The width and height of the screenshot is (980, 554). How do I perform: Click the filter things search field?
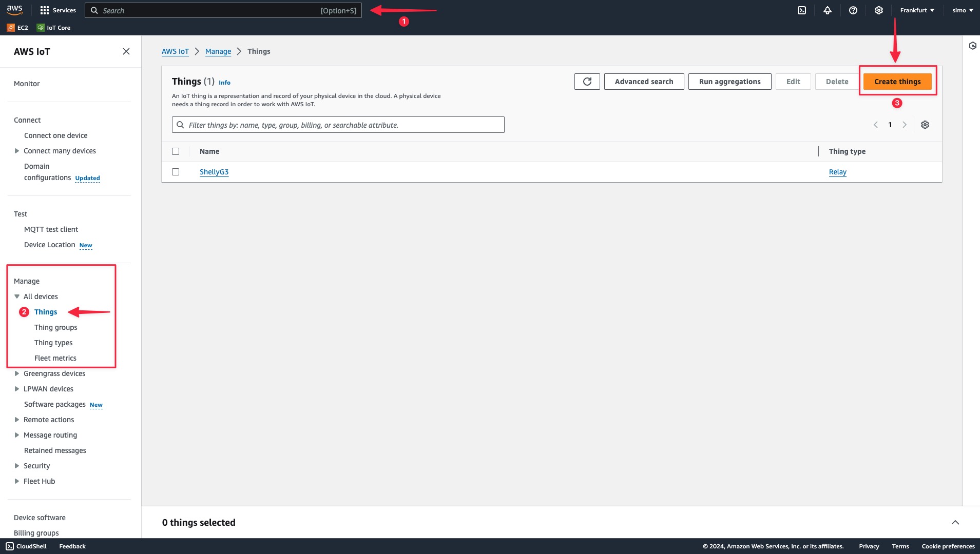(339, 125)
